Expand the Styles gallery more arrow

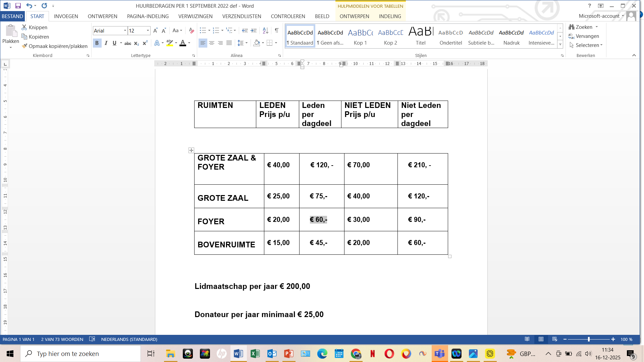click(x=560, y=45)
